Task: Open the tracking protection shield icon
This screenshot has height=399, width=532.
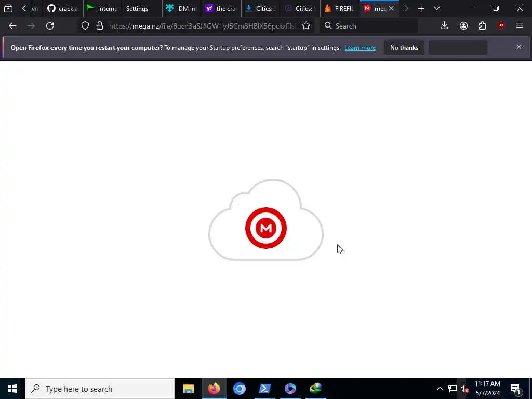Action: (x=85, y=26)
